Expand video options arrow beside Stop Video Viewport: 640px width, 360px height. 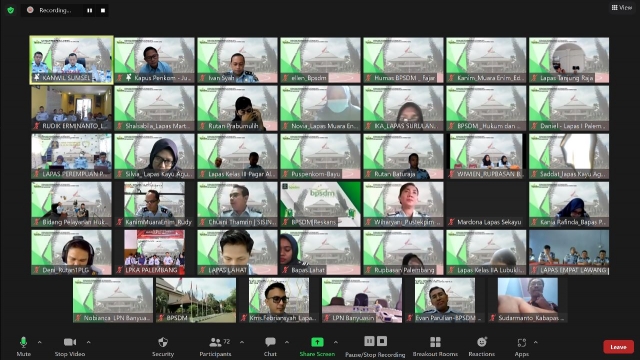[89, 342]
